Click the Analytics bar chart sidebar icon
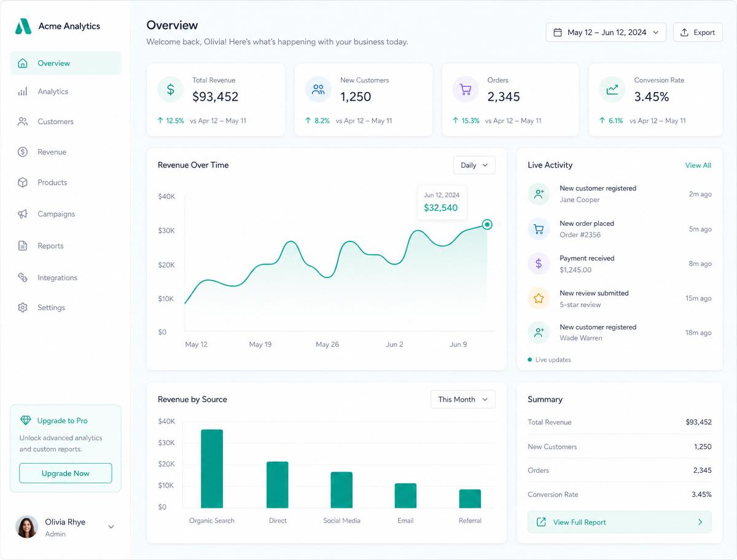 [x=23, y=91]
